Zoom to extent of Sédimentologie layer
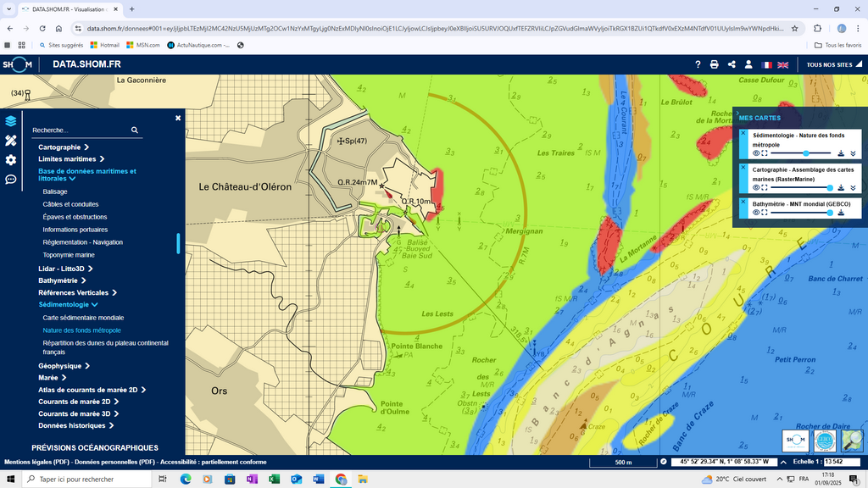Viewport: 868px width, 488px height. click(765, 153)
